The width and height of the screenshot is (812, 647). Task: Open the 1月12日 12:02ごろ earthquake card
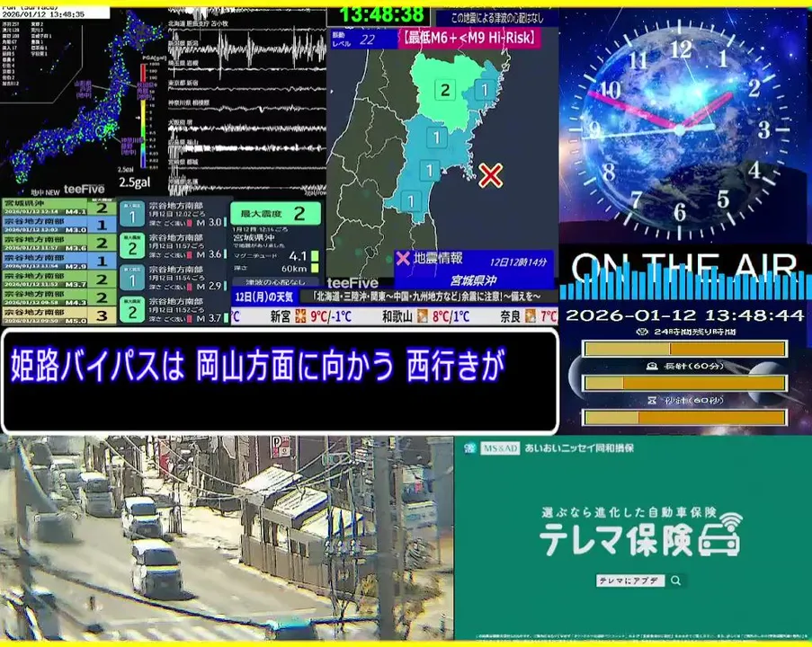pos(174,215)
